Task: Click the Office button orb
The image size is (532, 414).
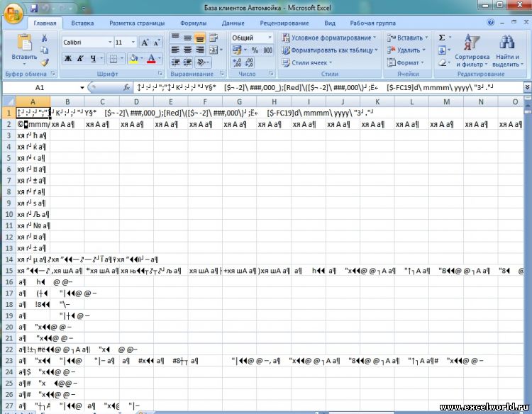Action: point(13,14)
